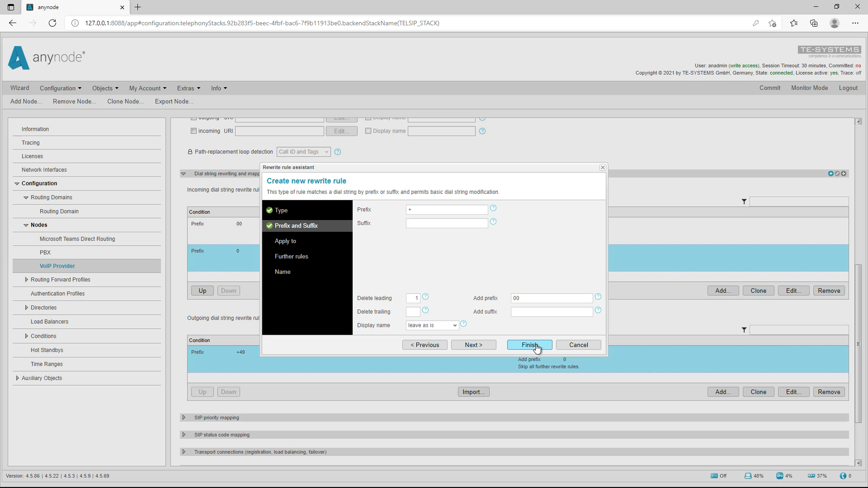Expand Directories tree node

pos(26,308)
